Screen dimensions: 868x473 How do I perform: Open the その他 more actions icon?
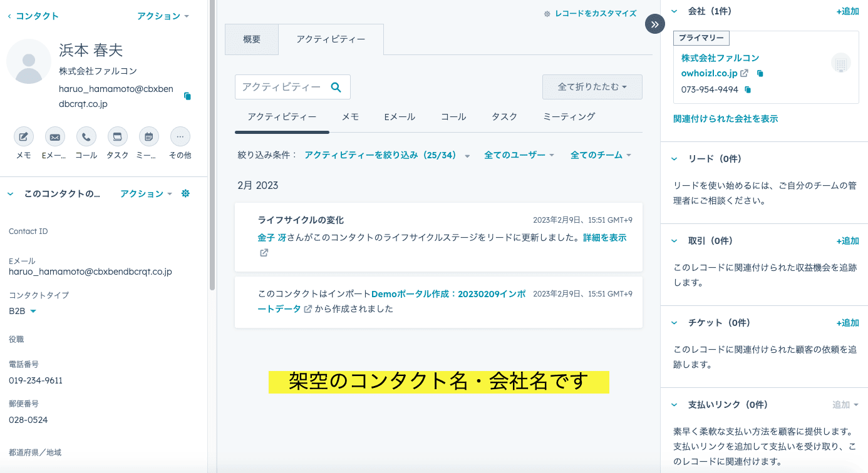point(180,136)
